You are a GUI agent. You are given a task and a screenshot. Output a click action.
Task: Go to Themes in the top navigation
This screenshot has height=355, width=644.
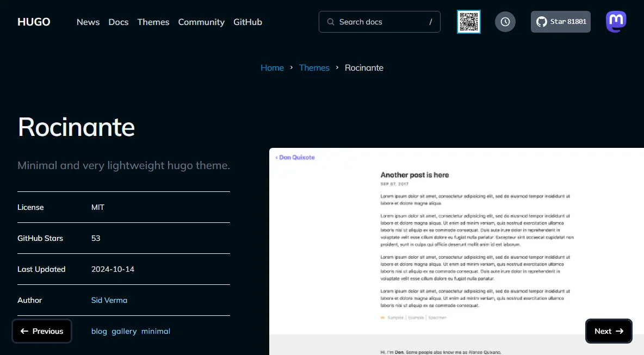[x=153, y=22]
